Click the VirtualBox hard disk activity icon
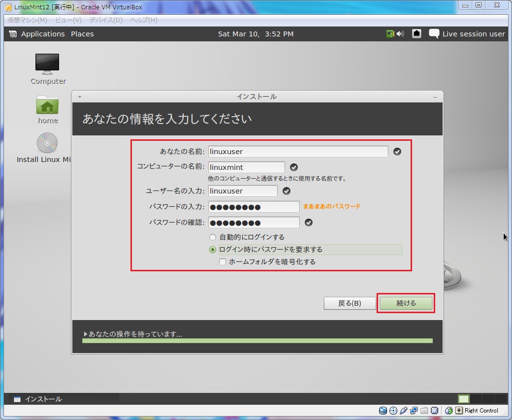 coord(383,411)
